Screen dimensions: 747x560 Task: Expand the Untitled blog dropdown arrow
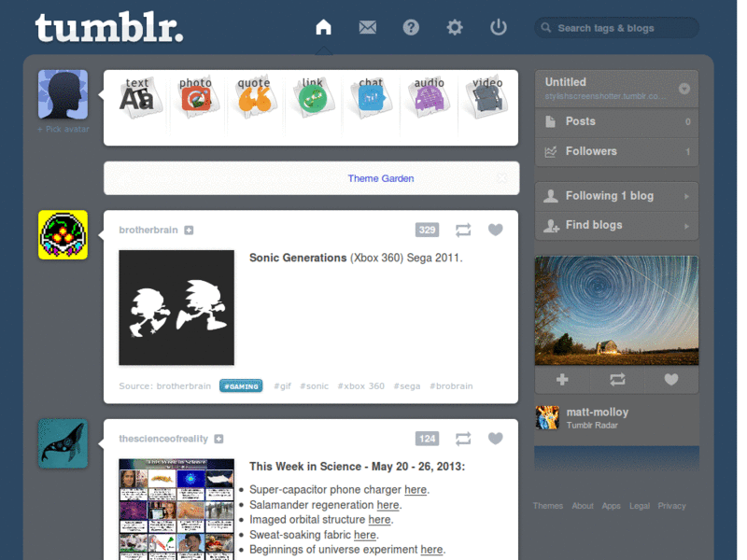pos(684,89)
